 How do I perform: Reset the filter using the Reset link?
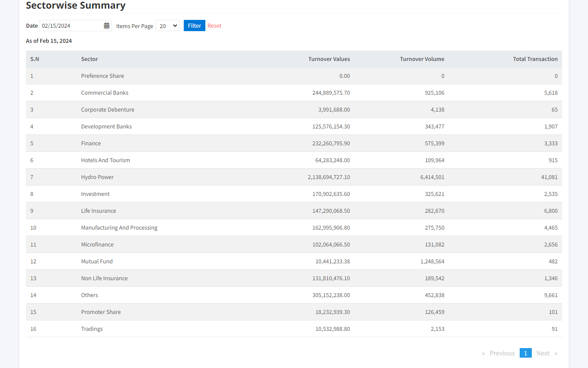[214, 26]
